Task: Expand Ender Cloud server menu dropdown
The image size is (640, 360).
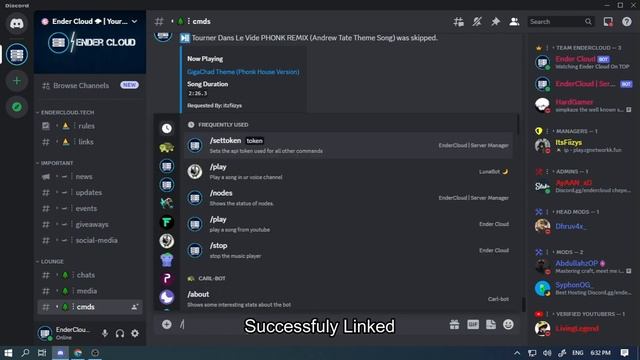Action: 134,21
